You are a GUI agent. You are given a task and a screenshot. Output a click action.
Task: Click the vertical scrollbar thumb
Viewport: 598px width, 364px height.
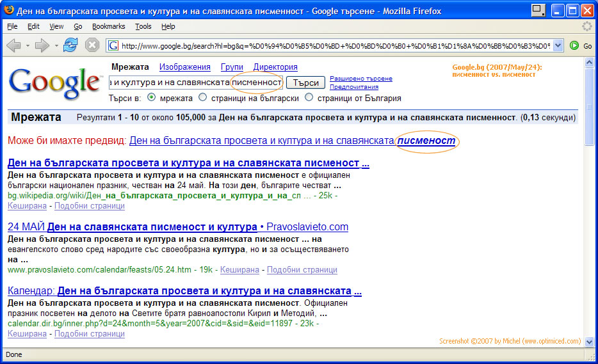click(589, 107)
